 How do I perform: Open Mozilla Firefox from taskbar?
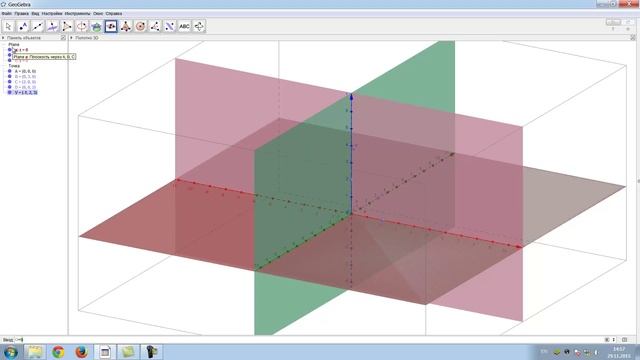(81, 352)
